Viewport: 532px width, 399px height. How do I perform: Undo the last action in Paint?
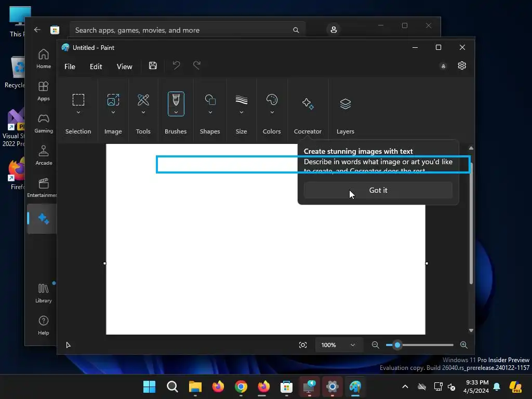[176, 65]
